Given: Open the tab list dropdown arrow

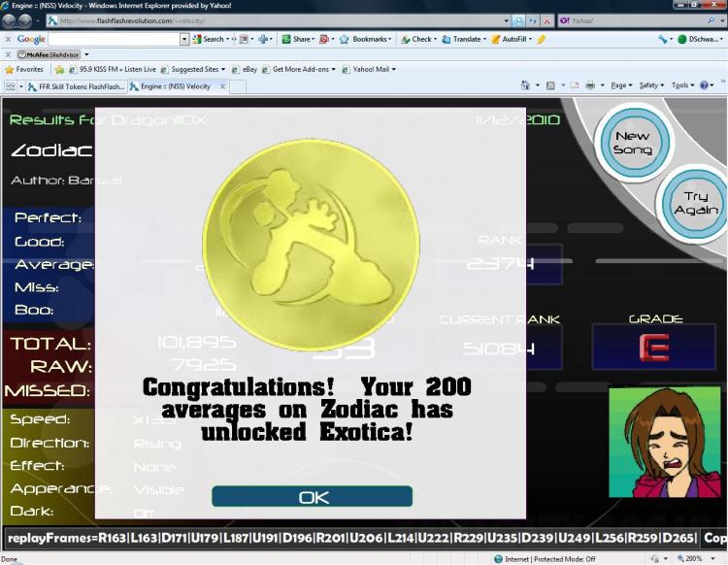Looking at the screenshot, I should point(21,86).
